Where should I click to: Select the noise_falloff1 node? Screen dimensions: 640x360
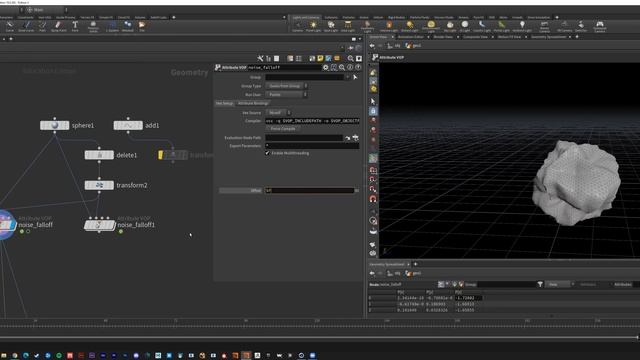tap(100, 225)
